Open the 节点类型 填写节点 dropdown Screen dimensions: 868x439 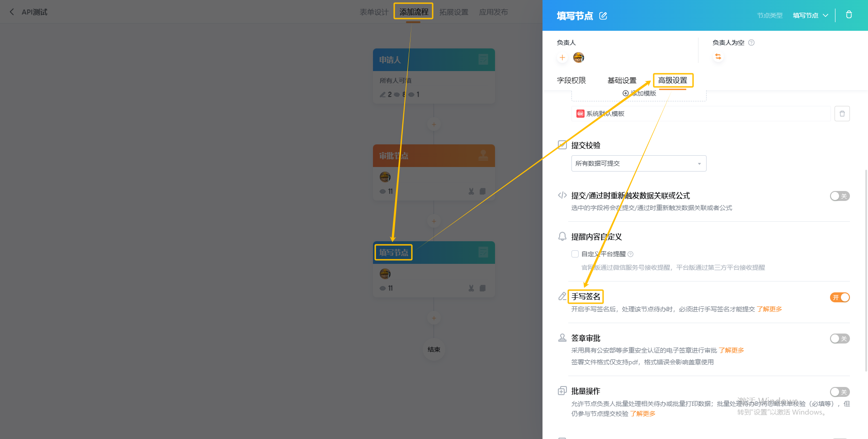pyautogui.click(x=810, y=15)
